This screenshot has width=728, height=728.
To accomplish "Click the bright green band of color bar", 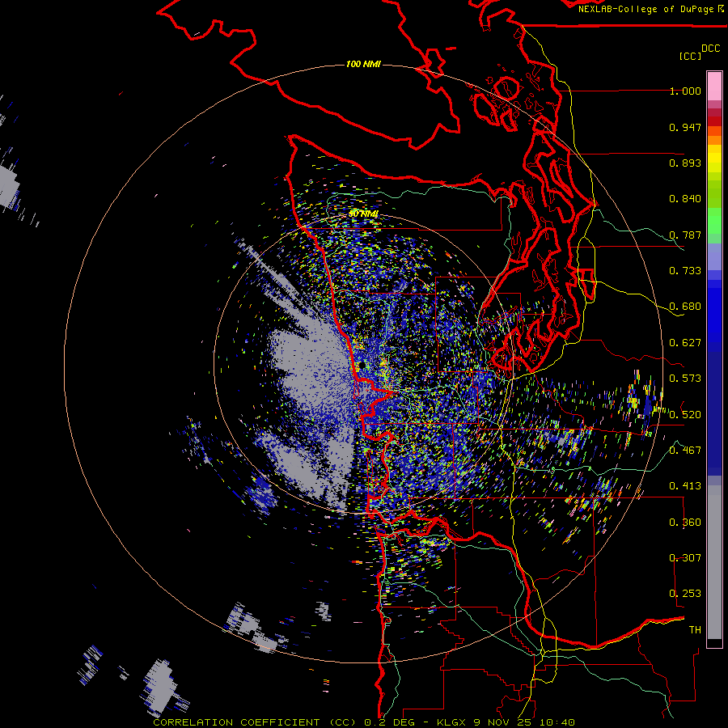I will pos(714,221).
